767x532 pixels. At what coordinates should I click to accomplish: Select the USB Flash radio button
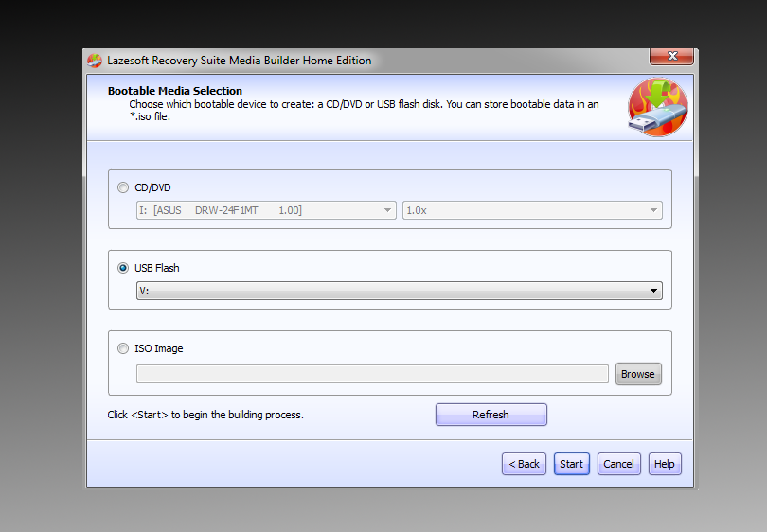pos(123,268)
